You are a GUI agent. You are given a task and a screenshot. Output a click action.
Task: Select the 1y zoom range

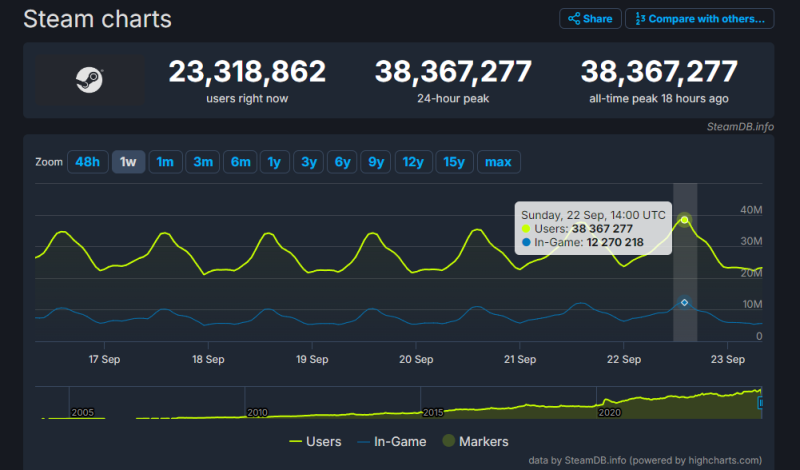pyautogui.click(x=274, y=162)
